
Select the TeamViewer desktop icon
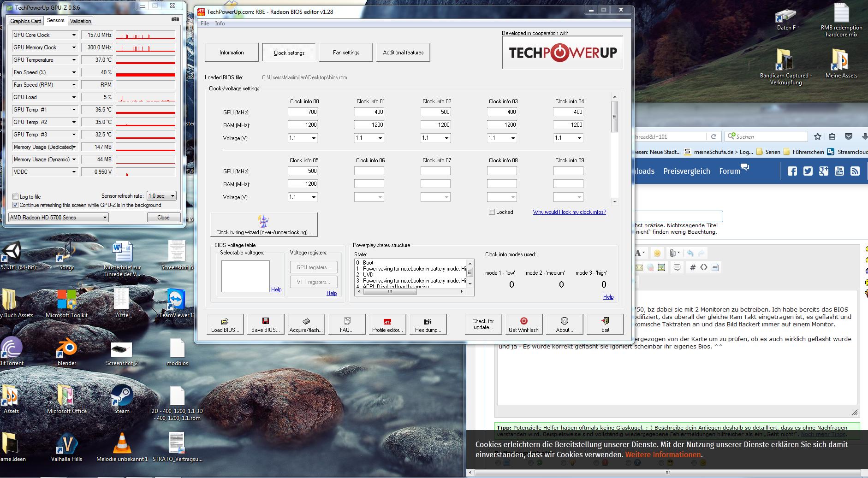[x=176, y=303]
